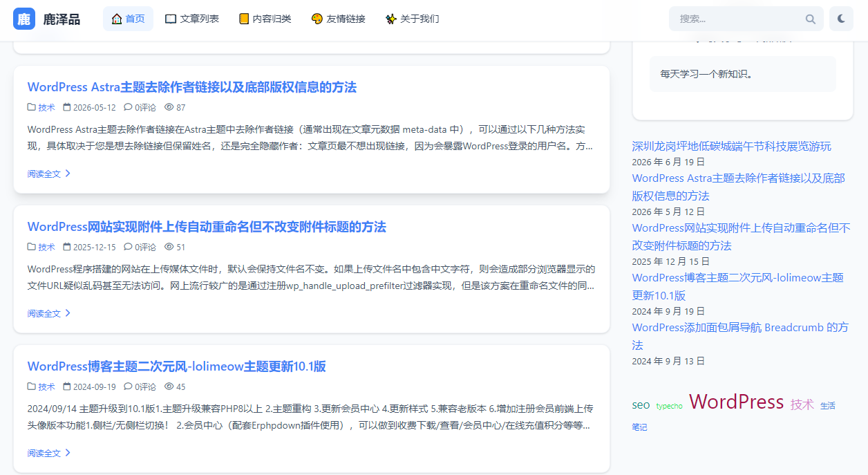Click the house icon beside 首页
The height and width of the screenshot is (475, 868).
[x=117, y=19]
